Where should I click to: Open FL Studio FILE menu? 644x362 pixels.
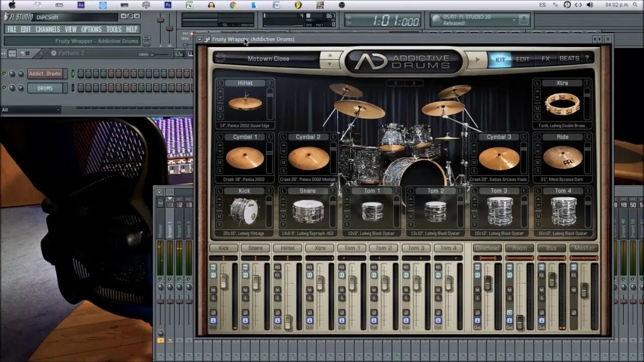click(12, 29)
